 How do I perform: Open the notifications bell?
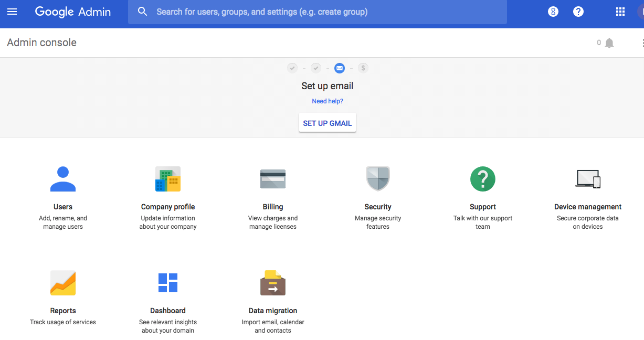(609, 43)
